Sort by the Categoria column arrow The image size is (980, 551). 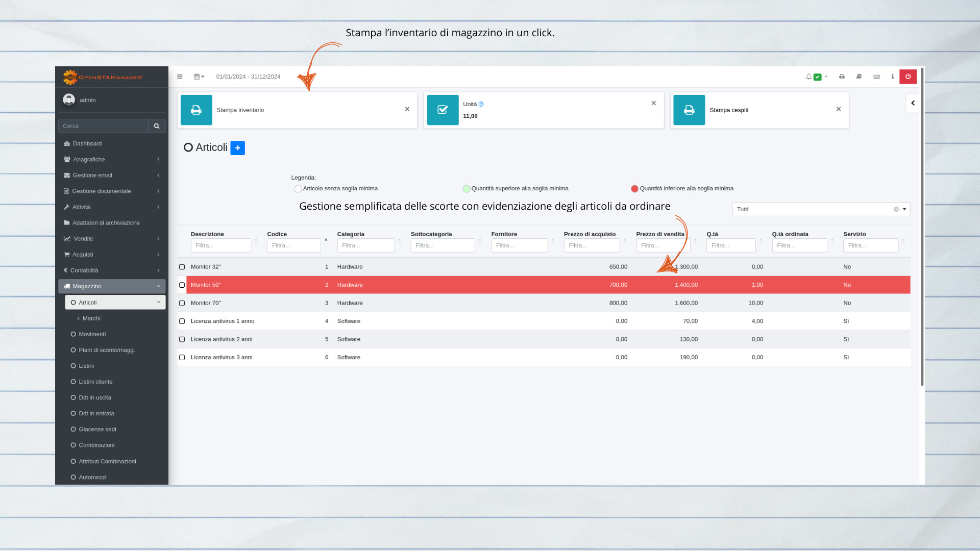(400, 239)
